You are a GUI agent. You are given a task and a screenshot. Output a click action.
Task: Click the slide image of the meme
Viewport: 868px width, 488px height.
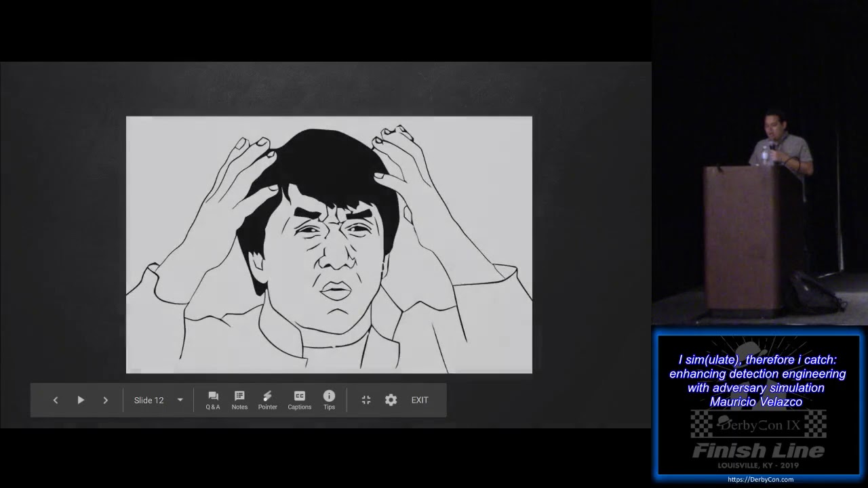coord(329,245)
